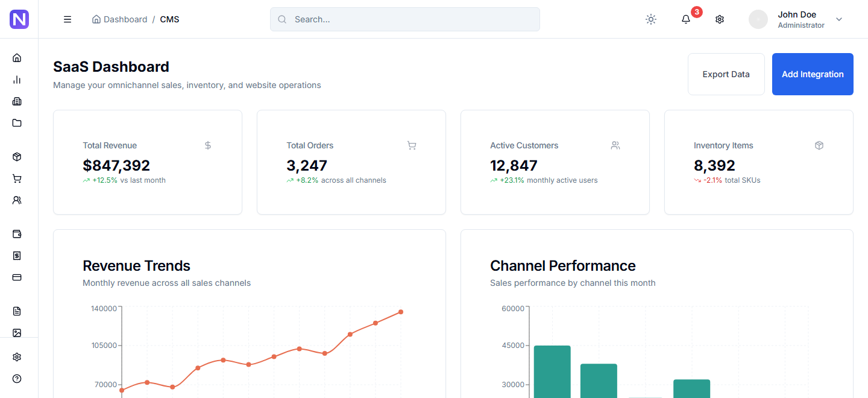Click the 3,247 orders value
This screenshot has height=398, width=868.
(x=307, y=165)
